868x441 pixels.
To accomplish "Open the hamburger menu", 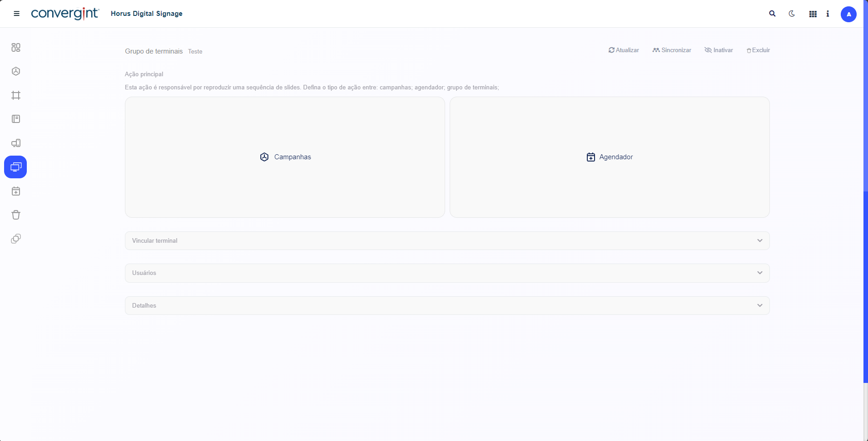I will tap(17, 14).
